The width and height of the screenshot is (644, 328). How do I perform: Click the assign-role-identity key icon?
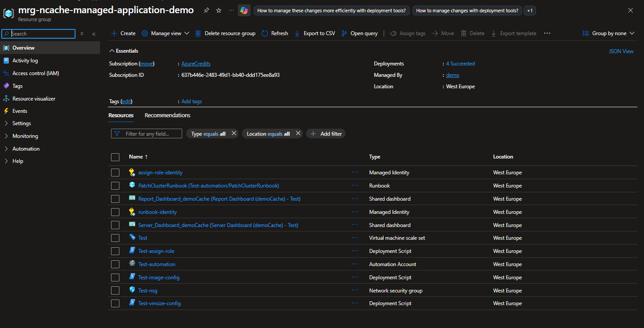tap(132, 172)
